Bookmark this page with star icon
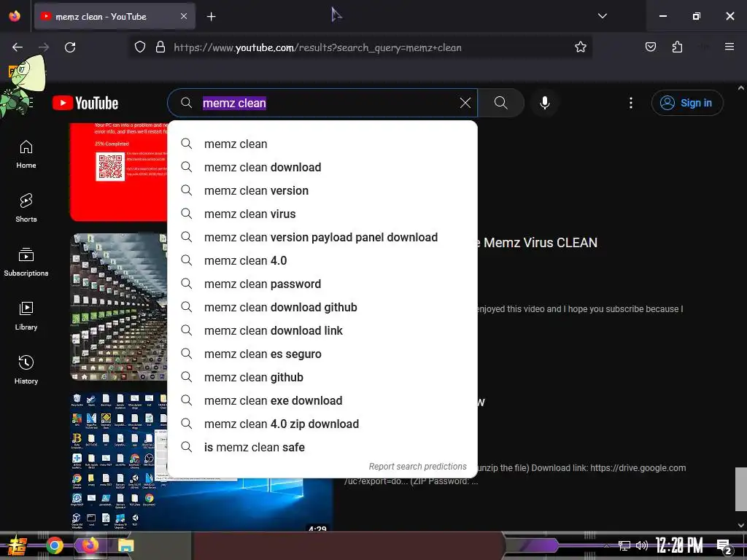Image resolution: width=747 pixels, height=560 pixels. 580,47
